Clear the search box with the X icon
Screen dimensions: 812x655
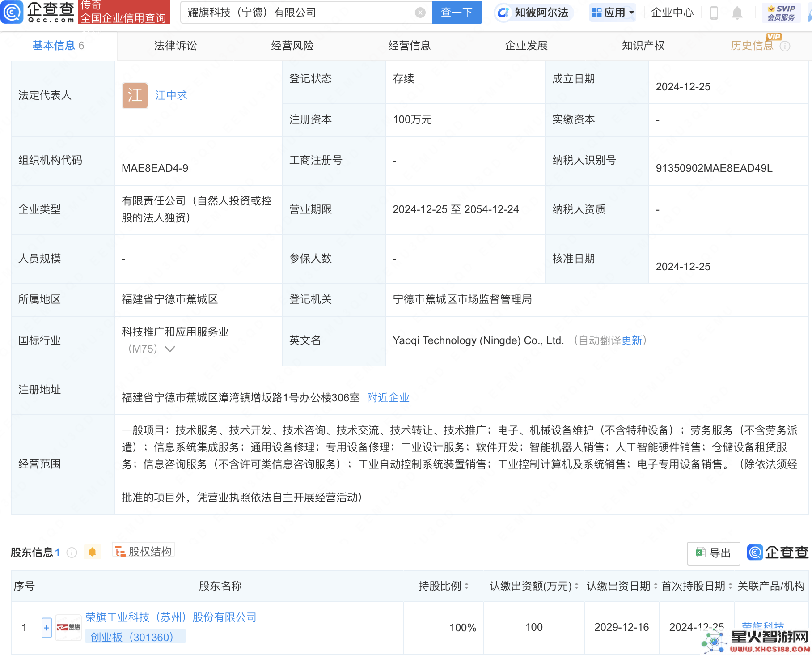(420, 13)
